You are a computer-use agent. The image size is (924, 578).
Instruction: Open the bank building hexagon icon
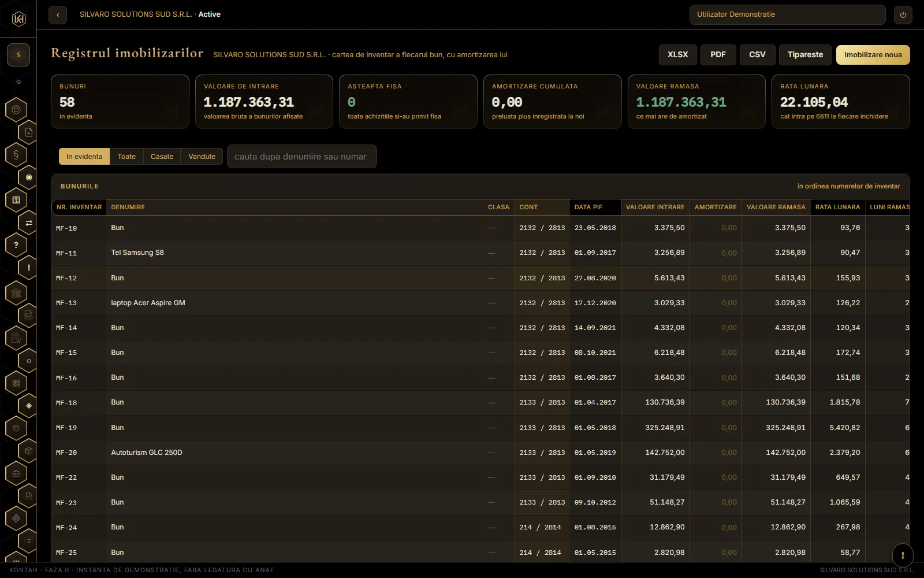(16, 293)
